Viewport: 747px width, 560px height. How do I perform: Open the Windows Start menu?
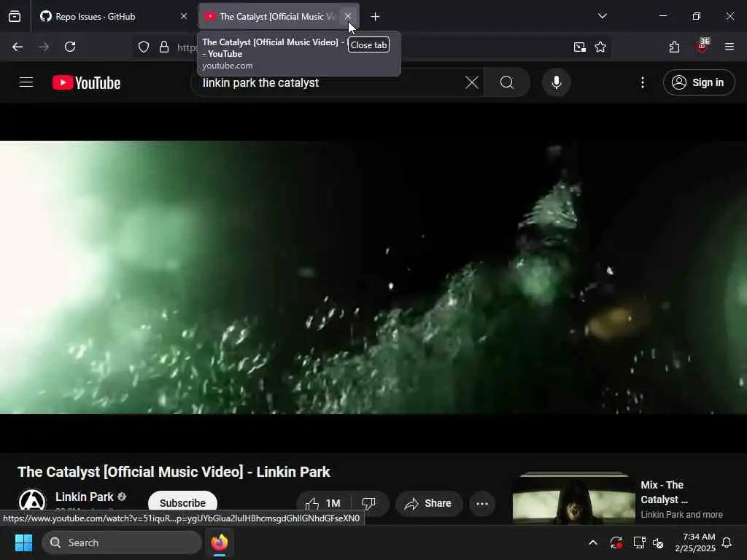coord(23,542)
